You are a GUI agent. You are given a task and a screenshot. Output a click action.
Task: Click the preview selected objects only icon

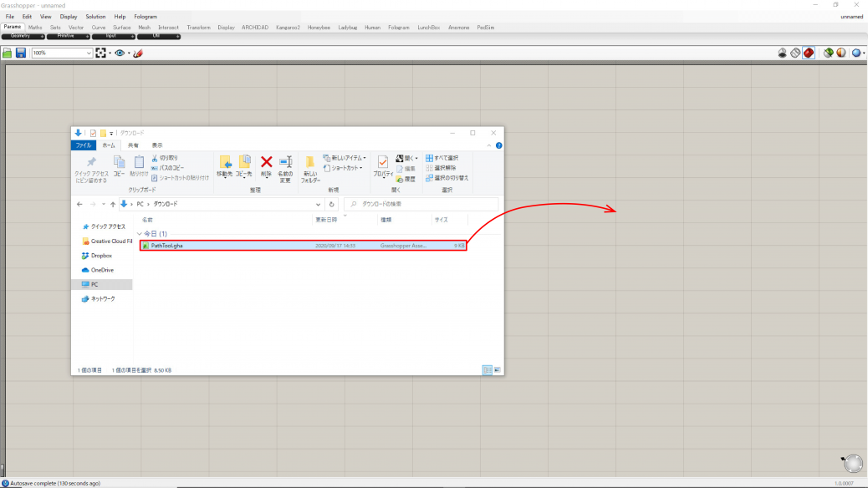pyautogui.click(x=828, y=53)
